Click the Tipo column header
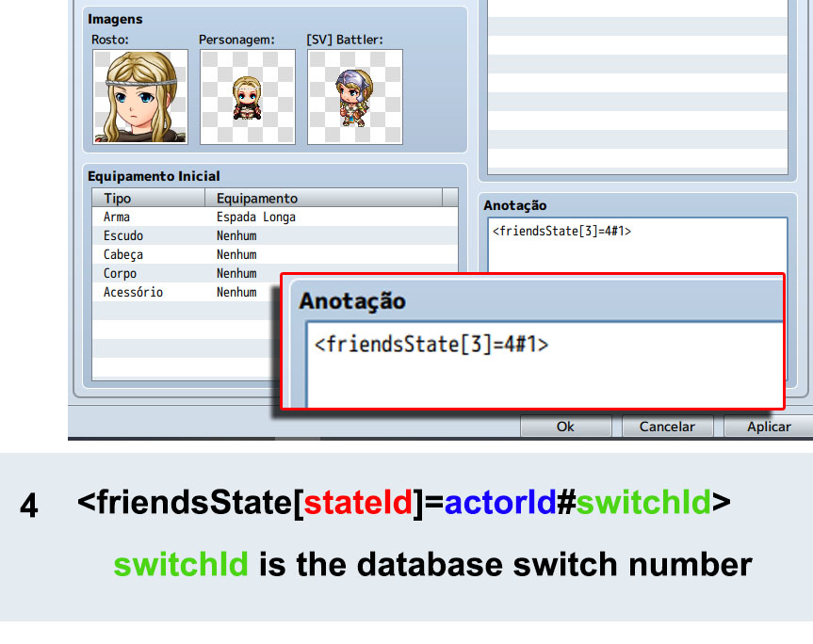 click(x=148, y=198)
